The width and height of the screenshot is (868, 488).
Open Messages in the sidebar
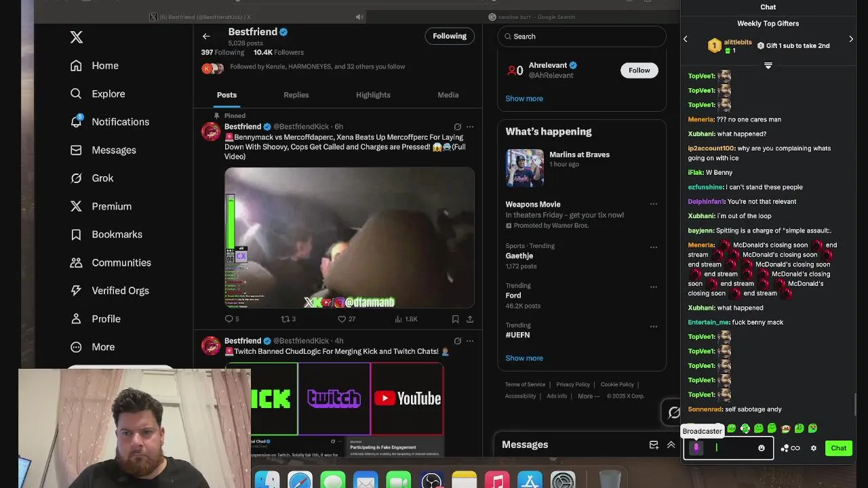[x=103, y=150]
